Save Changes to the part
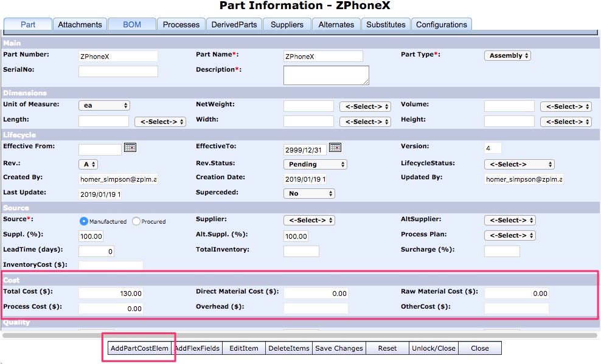 pos(339,348)
